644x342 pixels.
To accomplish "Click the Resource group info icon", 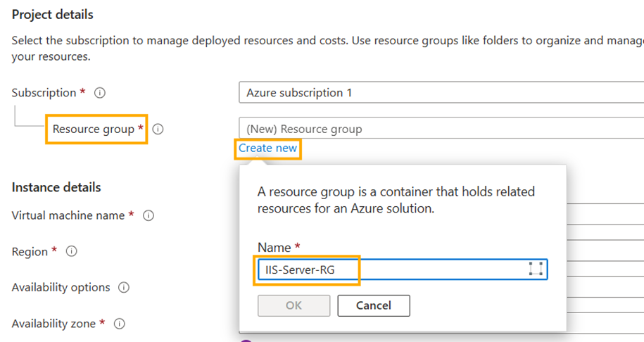I will [158, 129].
